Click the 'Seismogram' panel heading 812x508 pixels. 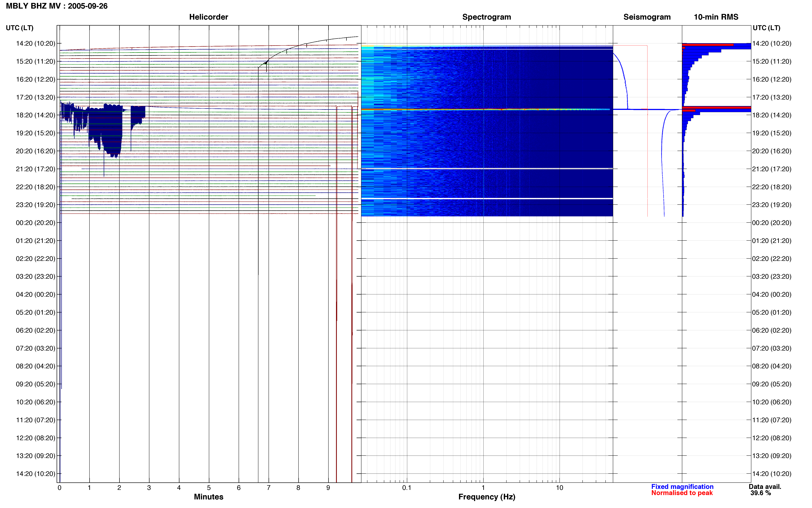tap(647, 17)
